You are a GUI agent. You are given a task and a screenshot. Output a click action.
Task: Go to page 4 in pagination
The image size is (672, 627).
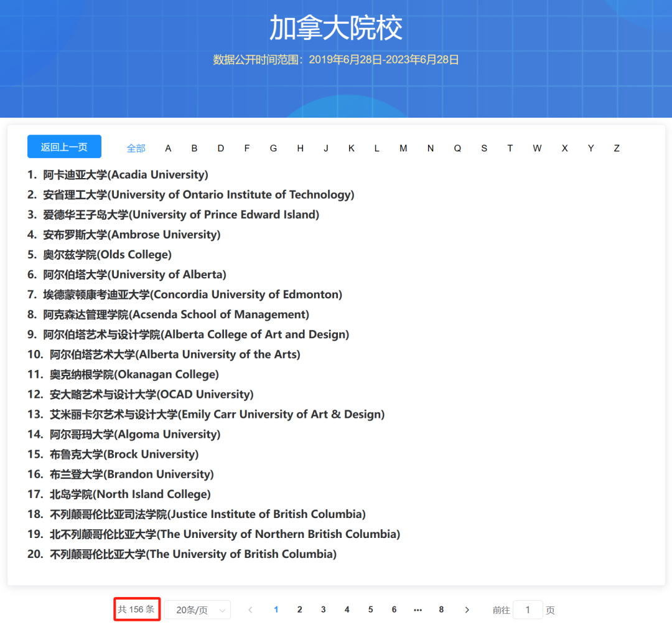click(347, 610)
